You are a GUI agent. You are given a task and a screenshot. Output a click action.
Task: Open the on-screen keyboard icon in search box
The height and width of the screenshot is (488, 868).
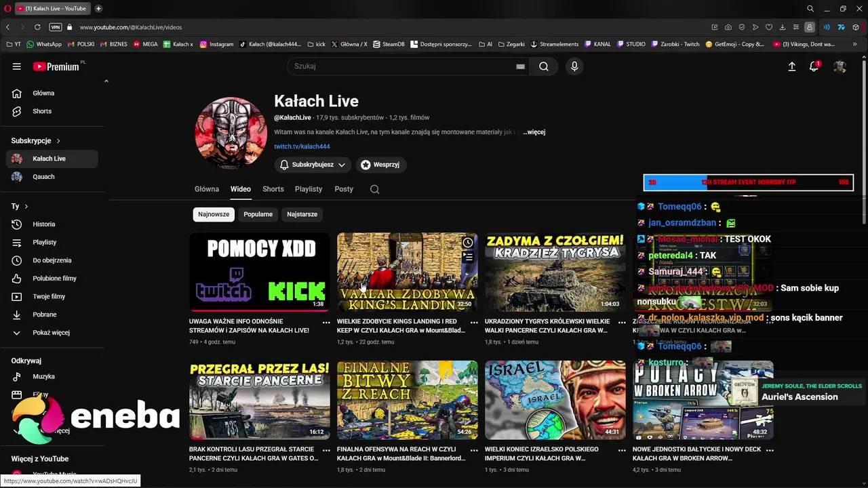pyautogui.click(x=520, y=66)
